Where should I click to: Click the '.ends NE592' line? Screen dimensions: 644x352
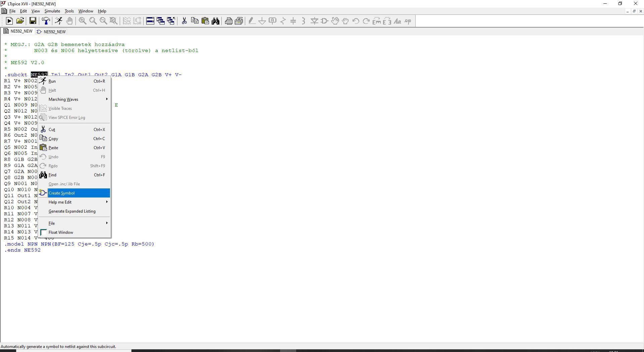22,250
